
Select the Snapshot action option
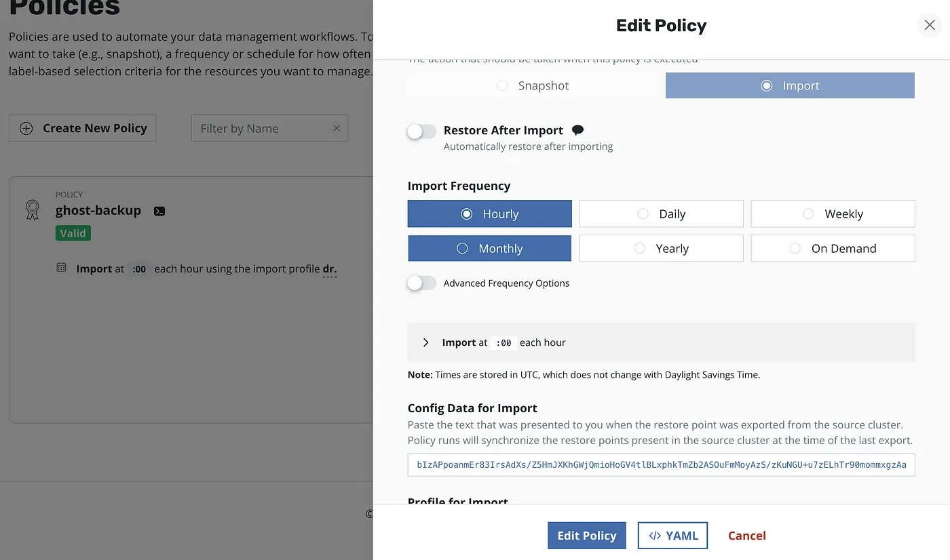click(x=532, y=85)
